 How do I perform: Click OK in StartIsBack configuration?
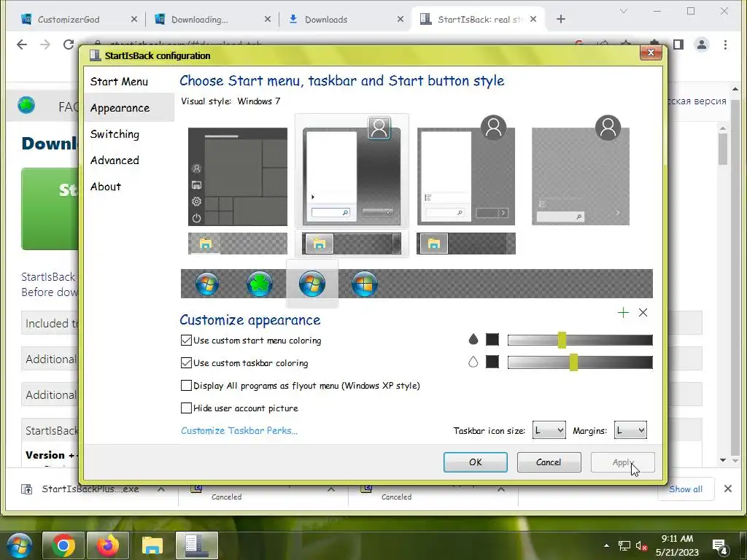click(476, 462)
